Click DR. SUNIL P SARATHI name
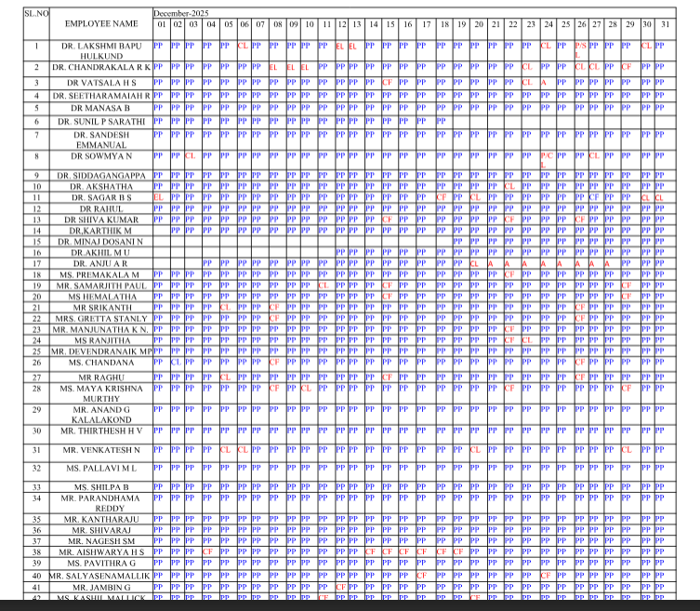 (x=101, y=122)
